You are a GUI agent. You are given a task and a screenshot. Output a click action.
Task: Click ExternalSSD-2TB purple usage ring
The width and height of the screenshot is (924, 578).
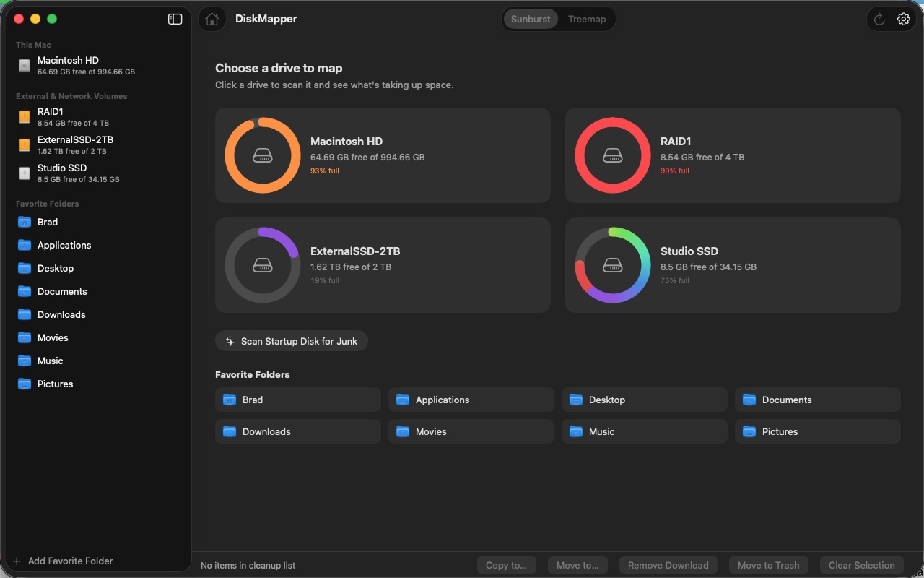pos(262,265)
